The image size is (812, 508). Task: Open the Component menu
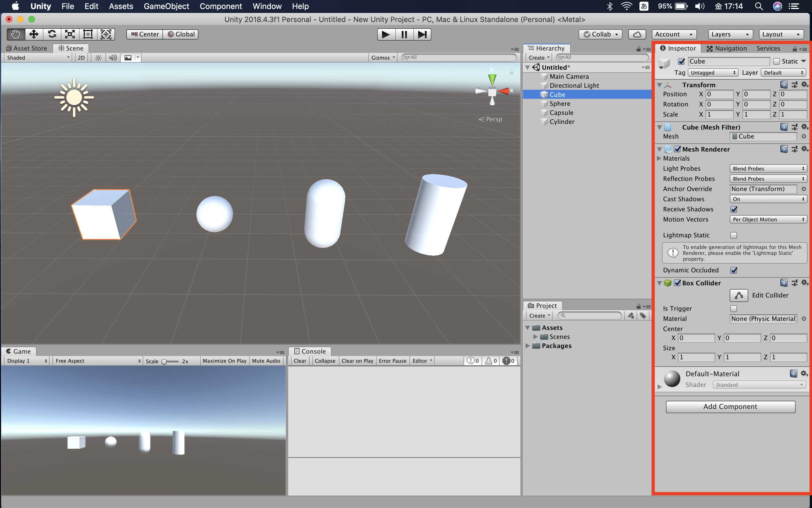(x=221, y=6)
